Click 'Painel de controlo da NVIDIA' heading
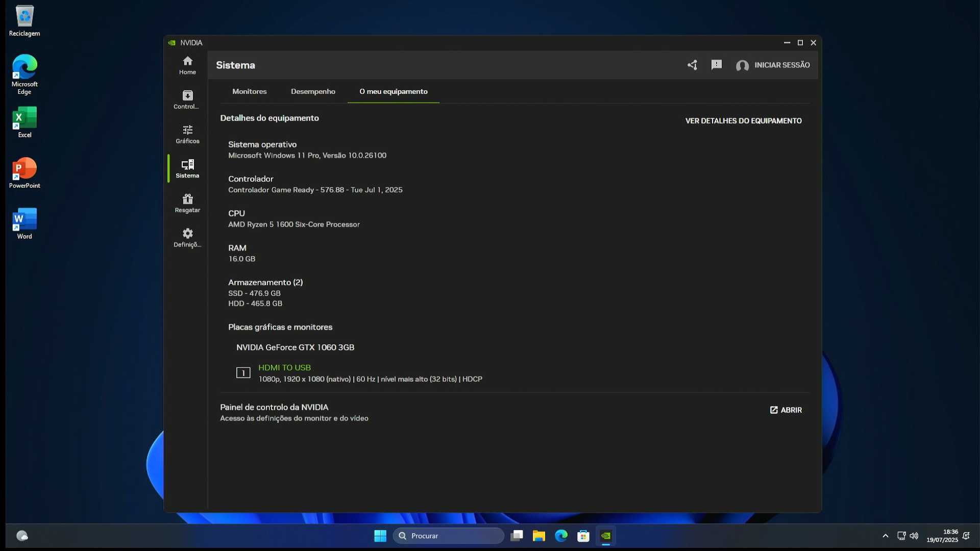Screen dimensions: 980x551 (274, 407)
